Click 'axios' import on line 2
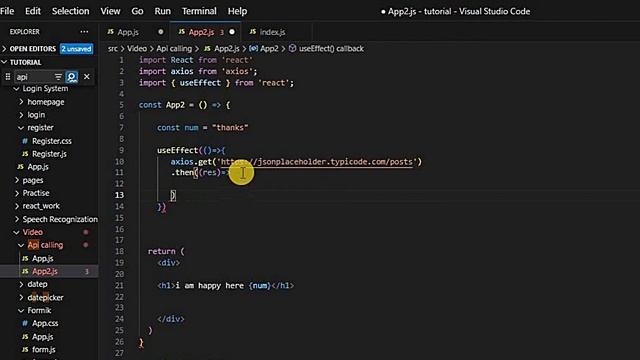This screenshot has height=360, width=640. tap(182, 71)
